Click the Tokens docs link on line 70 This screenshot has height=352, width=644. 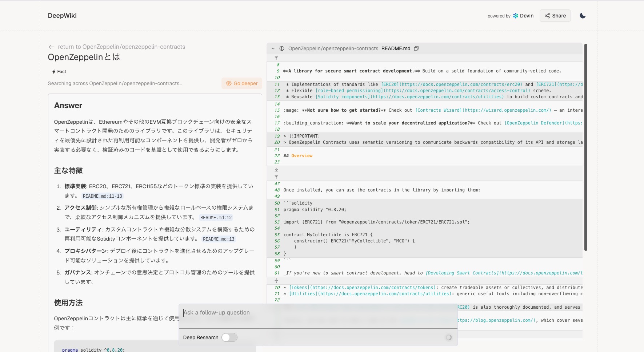pyautogui.click(x=362, y=288)
